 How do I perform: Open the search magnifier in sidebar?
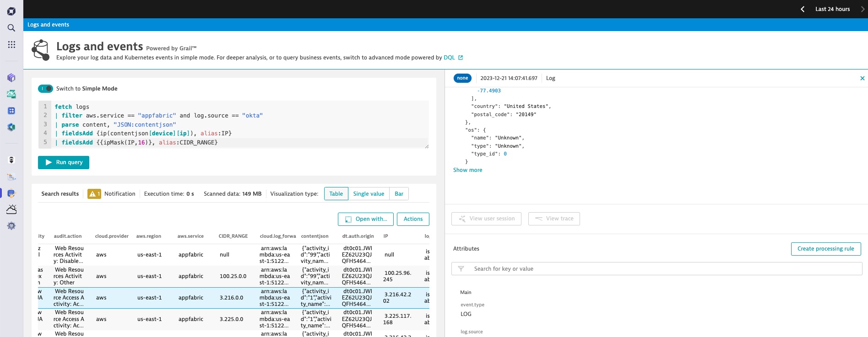tap(11, 28)
